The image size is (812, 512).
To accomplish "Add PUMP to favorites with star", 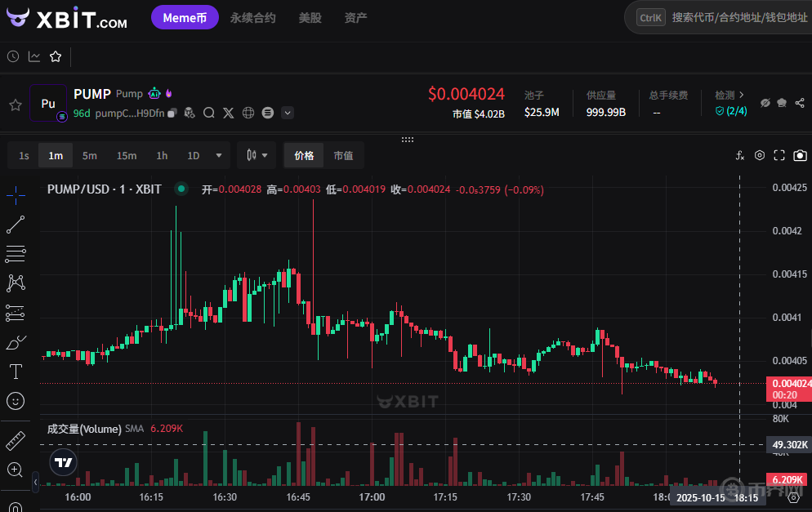I will pos(16,105).
